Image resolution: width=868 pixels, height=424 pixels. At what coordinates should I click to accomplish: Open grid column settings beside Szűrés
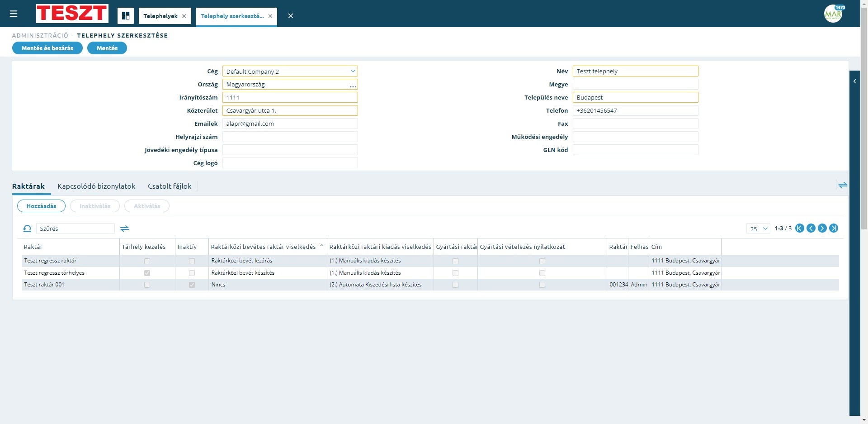124,229
